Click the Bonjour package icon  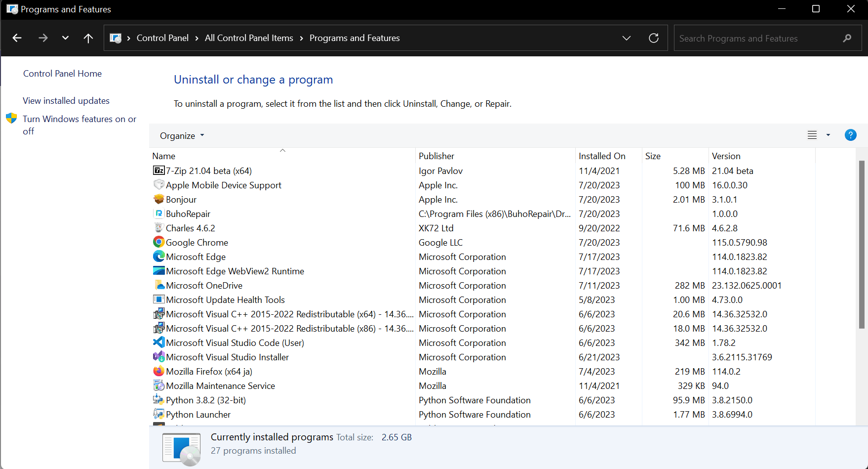coord(158,199)
